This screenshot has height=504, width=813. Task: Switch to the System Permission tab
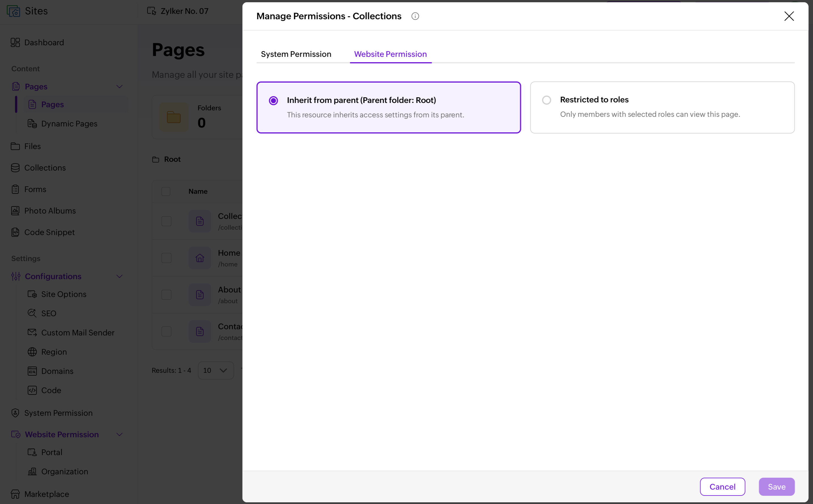[x=296, y=54]
